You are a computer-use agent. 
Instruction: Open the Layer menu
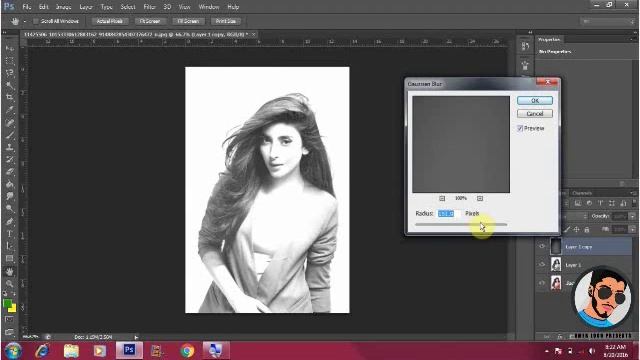86,7
